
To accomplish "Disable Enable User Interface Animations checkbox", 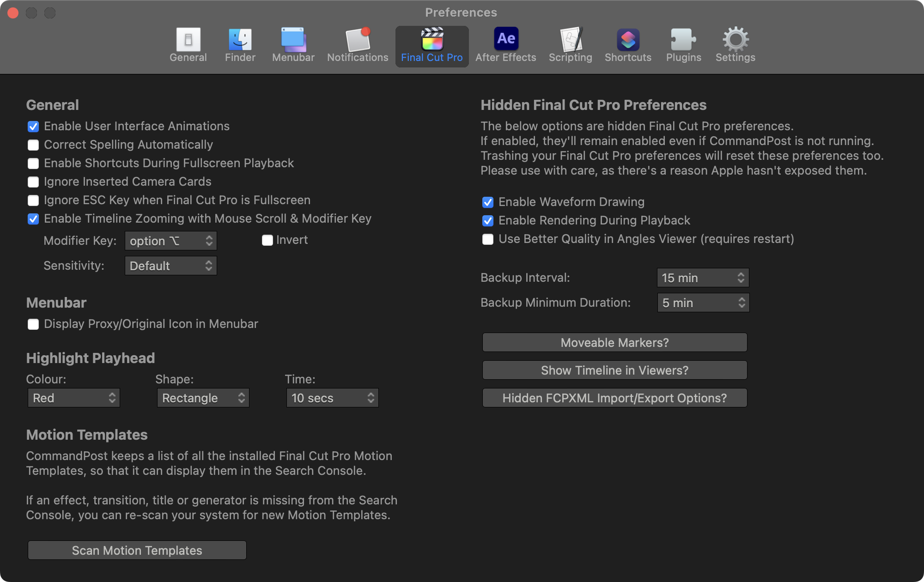I will [x=33, y=127].
